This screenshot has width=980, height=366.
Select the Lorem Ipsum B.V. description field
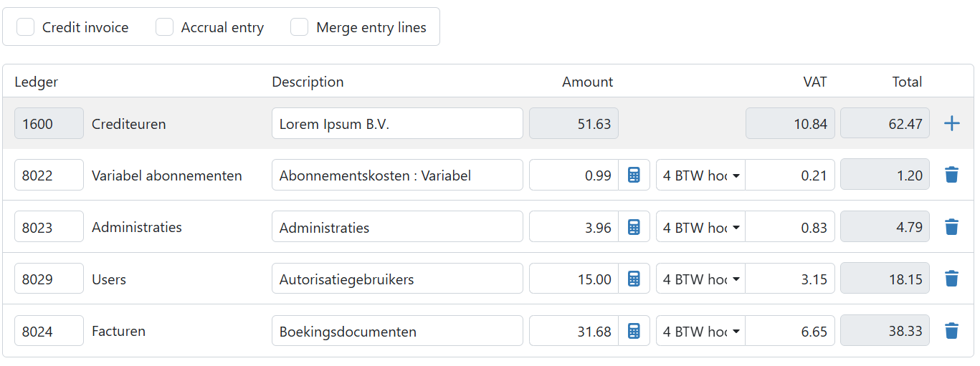397,123
